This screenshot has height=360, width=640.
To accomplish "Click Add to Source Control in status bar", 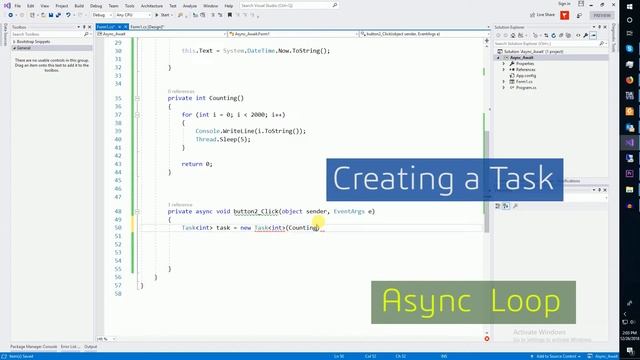I will 556,356.
